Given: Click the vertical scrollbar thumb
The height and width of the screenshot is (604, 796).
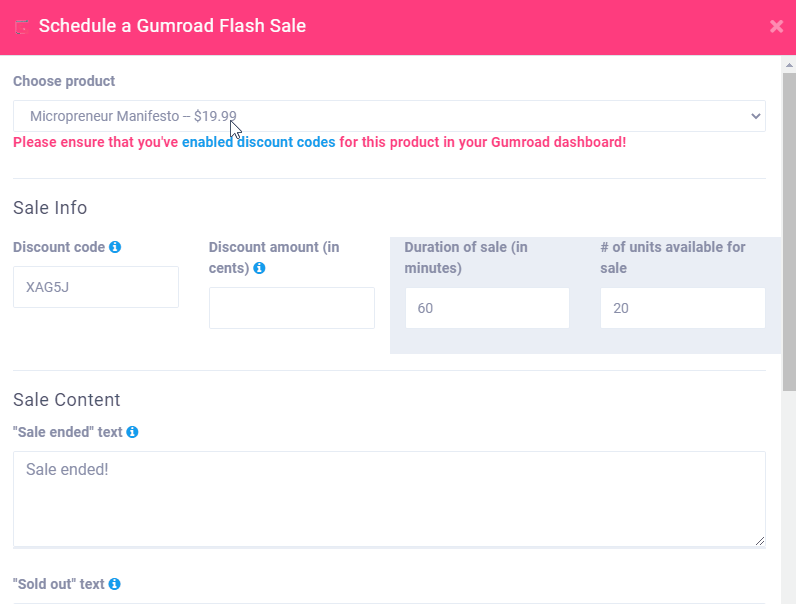Looking at the screenshot, I should [x=788, y=230].
